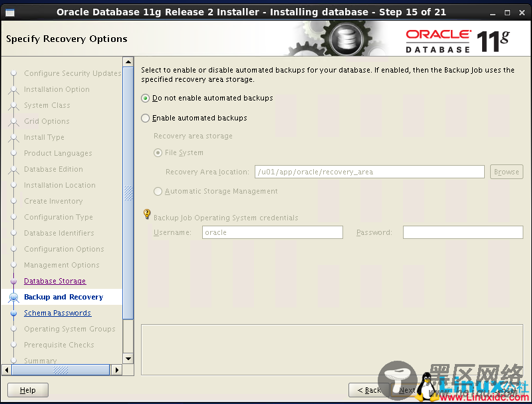Image resolution: width=532 pixels, height=404 pixels.
Task: Click the Recovery Area location field
Action: pos(370,172)
